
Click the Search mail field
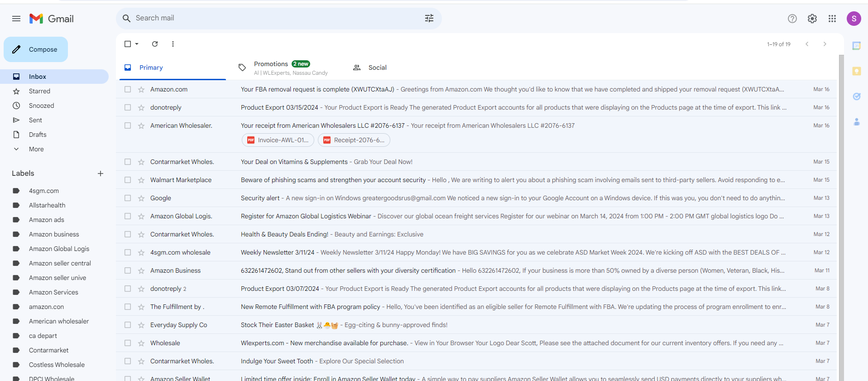[x=278, y=18]
